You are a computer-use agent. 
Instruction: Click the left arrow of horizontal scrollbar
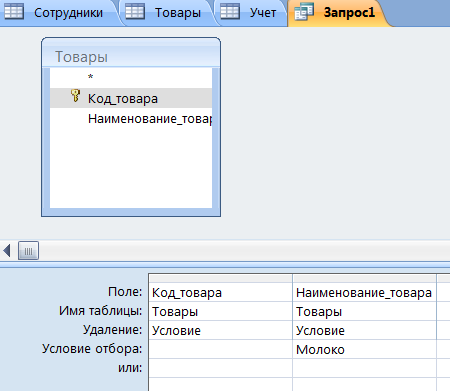tap(7, 251)
